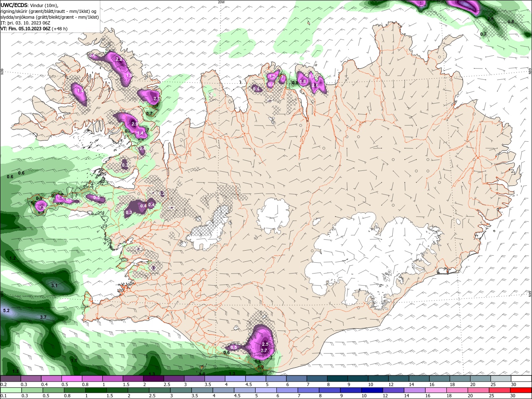532x399 pixels.
Task: Choose the royal blue 8 swatch in the rain scale
Action: (x=330, y=390)
